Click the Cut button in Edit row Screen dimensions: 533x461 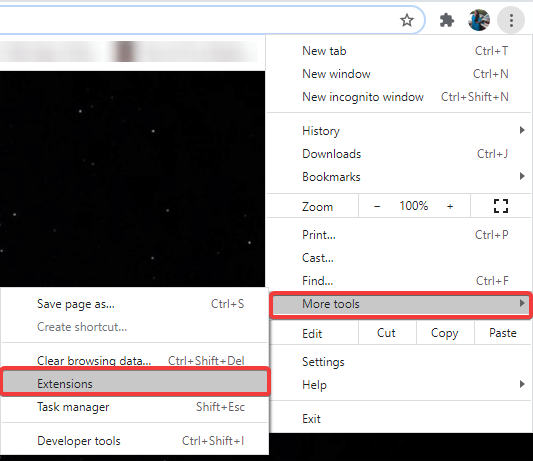point(387,333)
